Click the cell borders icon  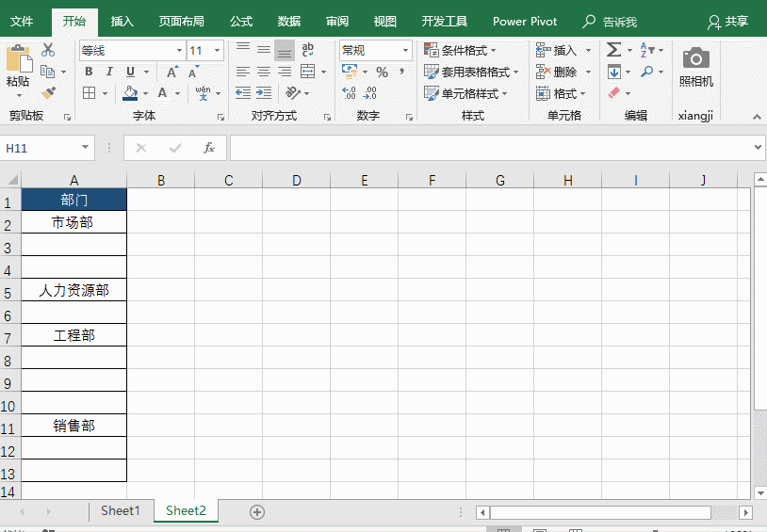coord(89,93)
